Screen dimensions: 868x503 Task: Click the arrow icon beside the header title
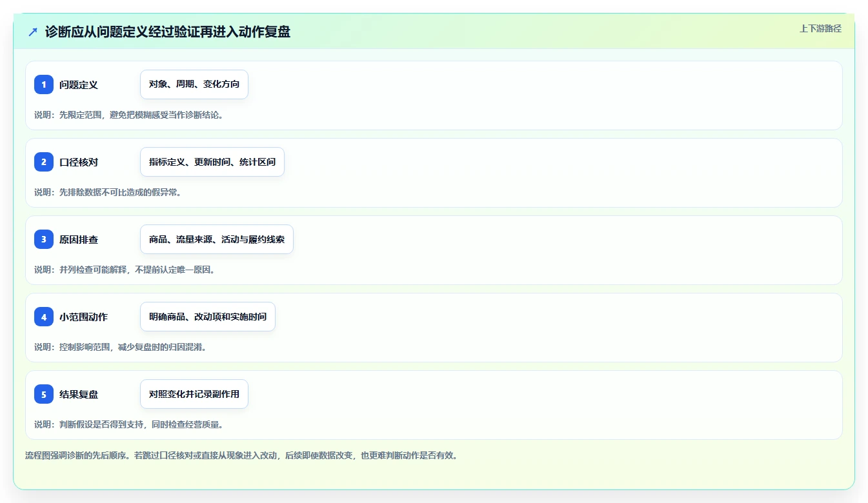click(33, 32)
